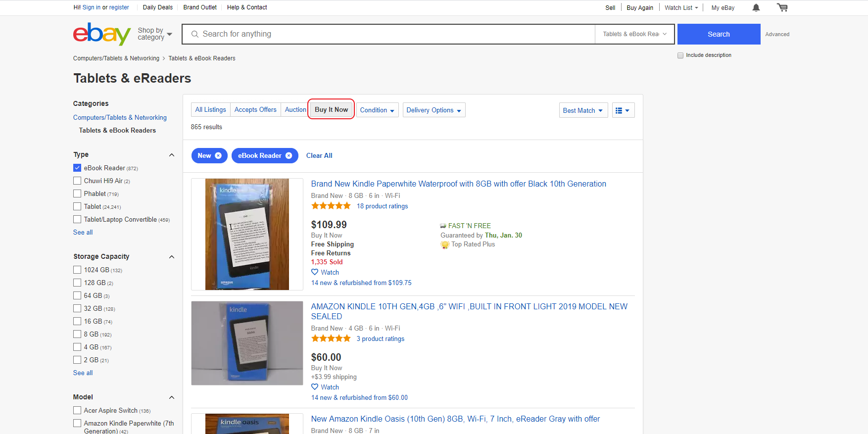Click the register link
This screenshot has height=434, width=868.
(119, 7)
